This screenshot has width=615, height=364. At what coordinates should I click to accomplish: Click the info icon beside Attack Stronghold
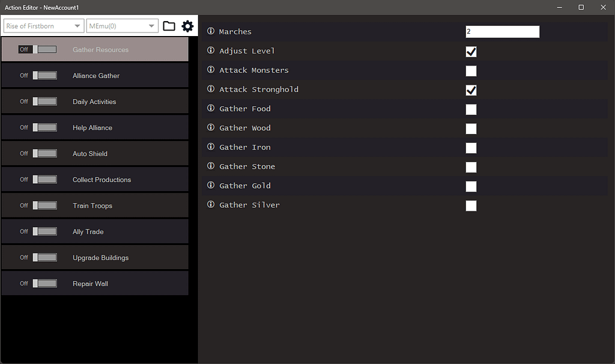coord(210,89)
